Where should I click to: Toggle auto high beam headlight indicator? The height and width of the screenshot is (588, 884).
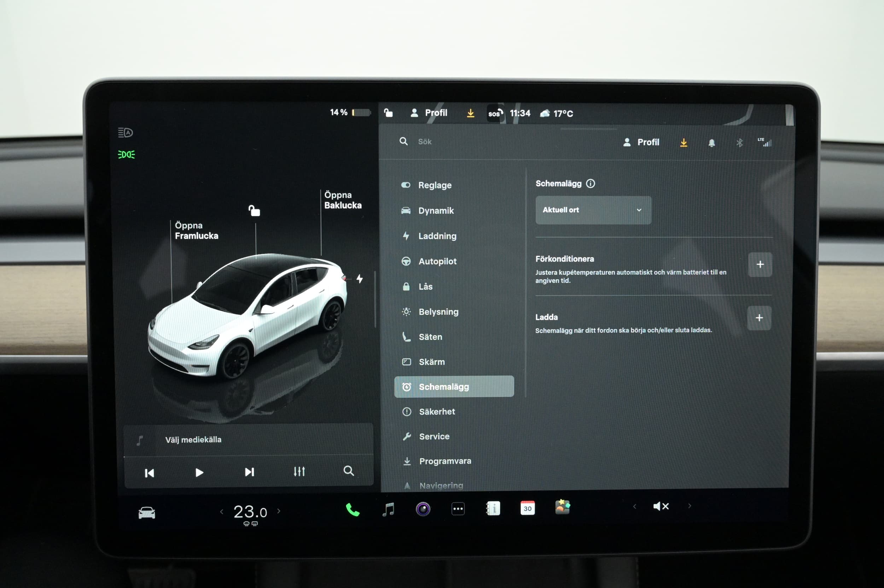(x=125, y=132)
